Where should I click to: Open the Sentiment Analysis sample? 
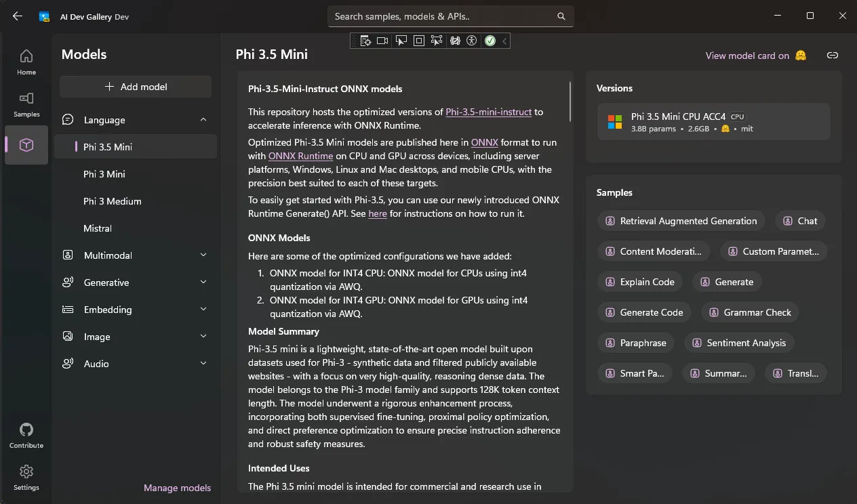[739, 343]
